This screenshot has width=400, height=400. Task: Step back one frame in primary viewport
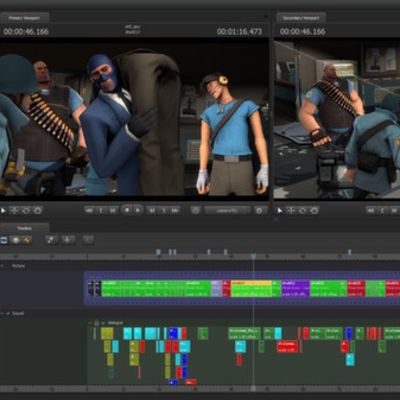[x=113, y=211]
